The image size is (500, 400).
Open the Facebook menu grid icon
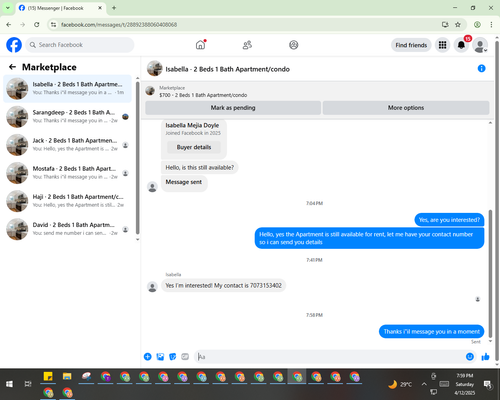tap(442, 45)
